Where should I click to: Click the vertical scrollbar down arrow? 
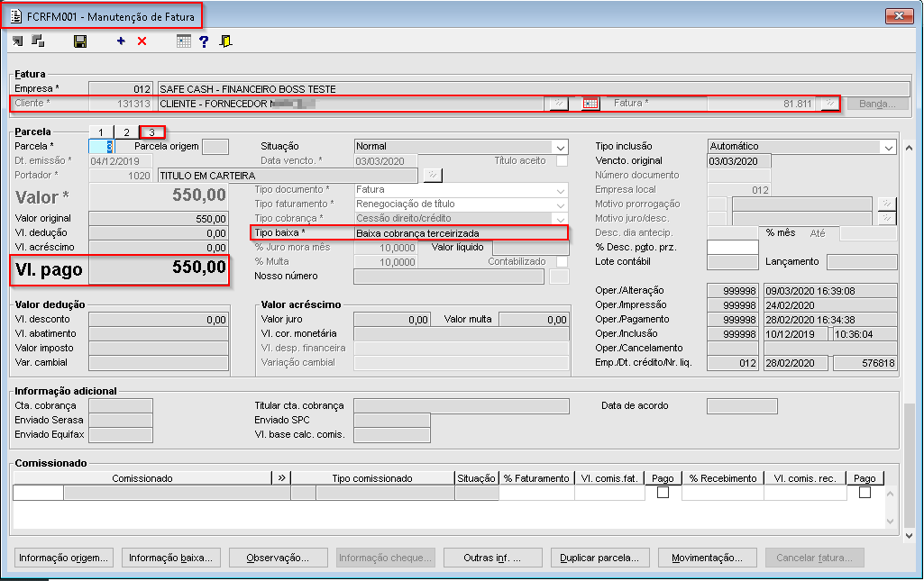point(910,536)
